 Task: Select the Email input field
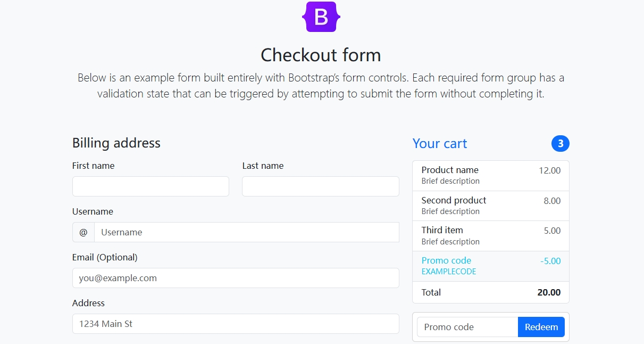point(236,278)
